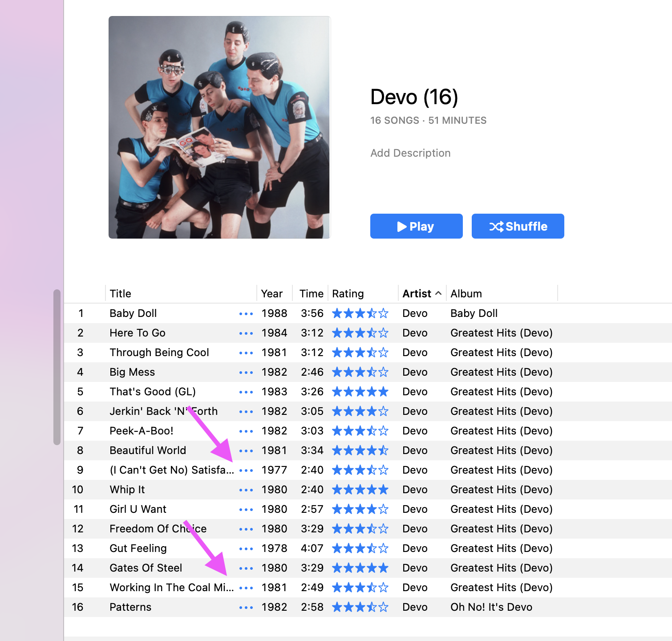The image size is (672, 641).
Task: Open the ellipsis for Through Being Cool
Action: (246, 353)
